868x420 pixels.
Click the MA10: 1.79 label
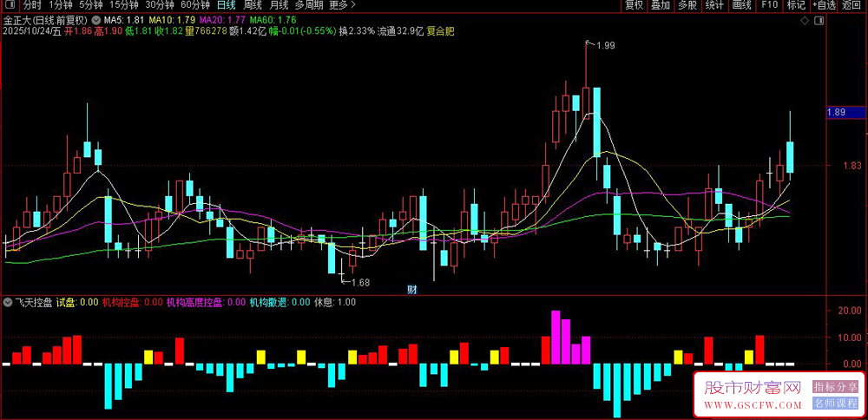pos(170,21)
